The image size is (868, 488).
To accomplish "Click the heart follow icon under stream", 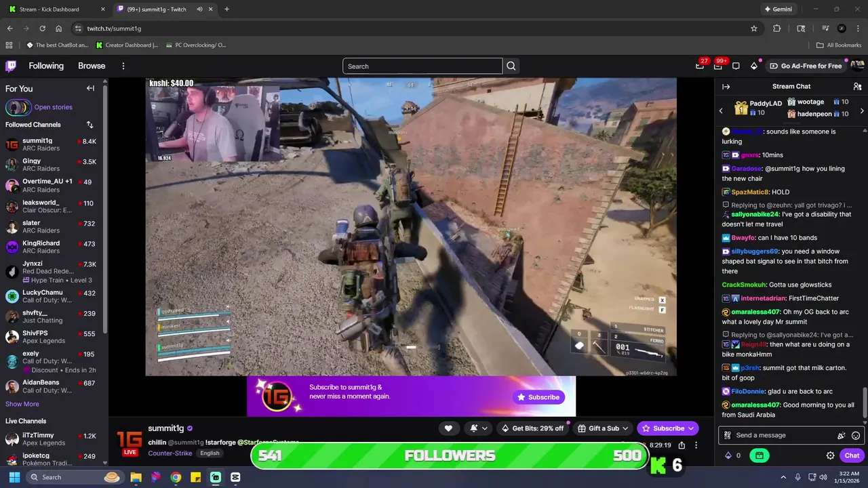I will click(448, 428).
